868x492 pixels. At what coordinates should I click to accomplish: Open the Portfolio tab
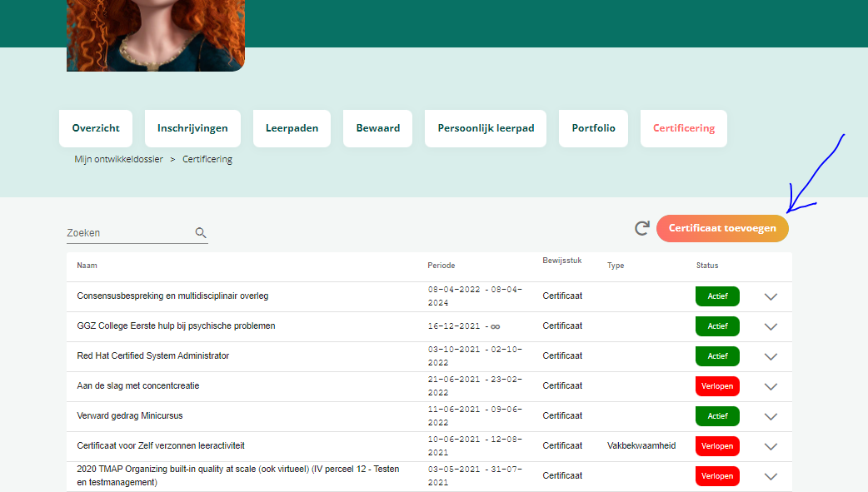click(593, 128)
